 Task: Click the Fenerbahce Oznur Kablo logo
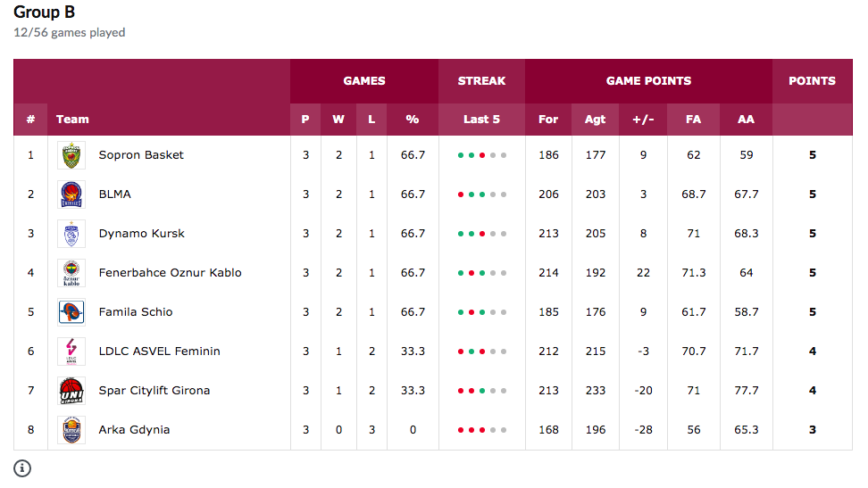(x=71, y=273)
